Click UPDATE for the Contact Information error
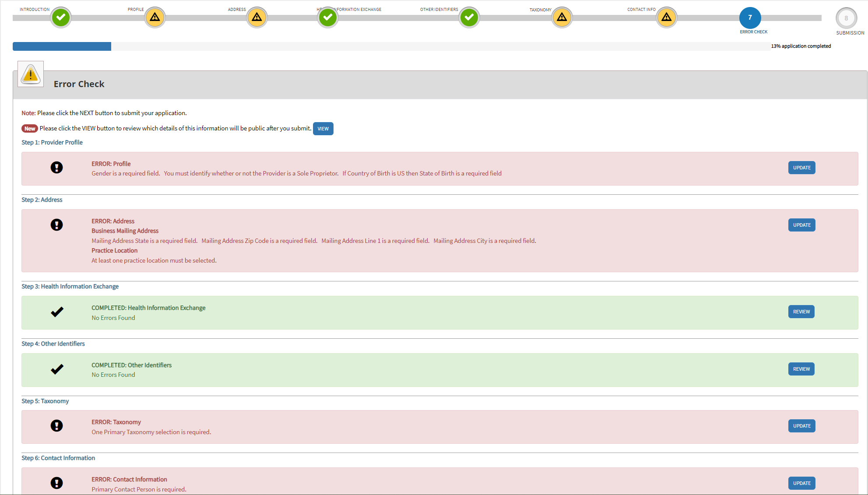868x495 pixels. tap(801, 483)
